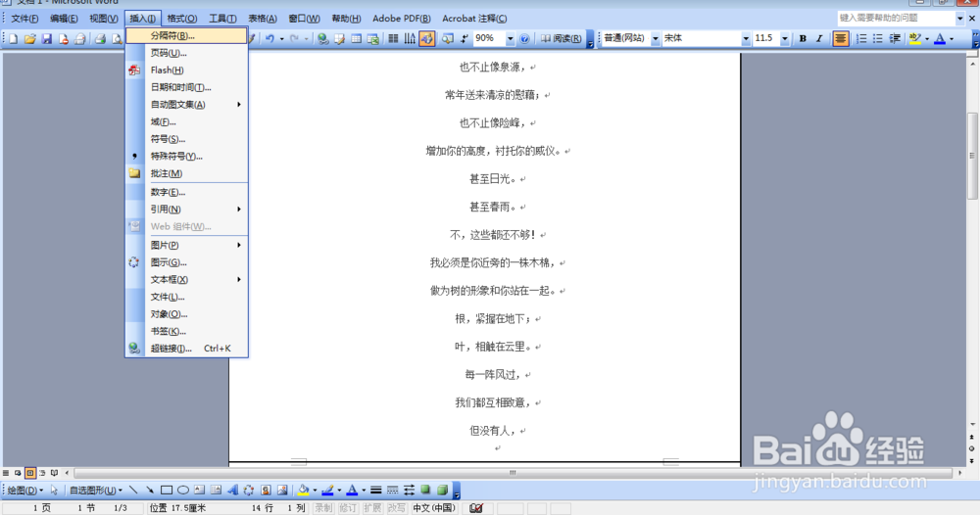The width and height of the screenshot is (980, 515).
Task: Insert WordArt from drawing toolbar
Action: (x=232, y=490)
